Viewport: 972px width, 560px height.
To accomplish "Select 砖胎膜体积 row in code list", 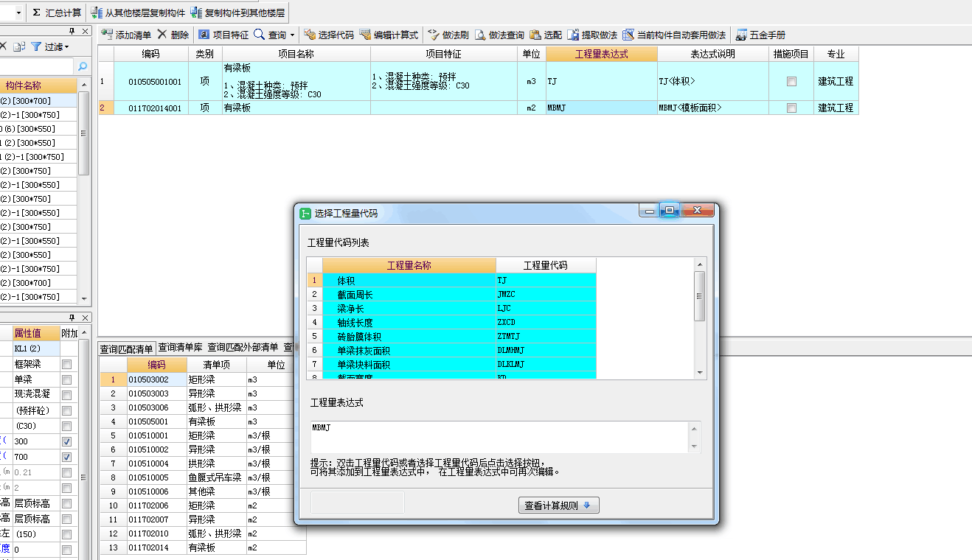I will click(451, 337).
